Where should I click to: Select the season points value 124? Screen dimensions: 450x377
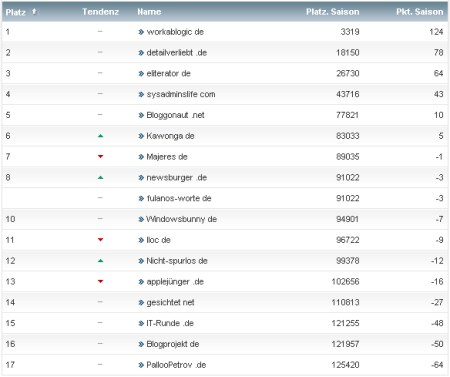click(x=436, y=32)
